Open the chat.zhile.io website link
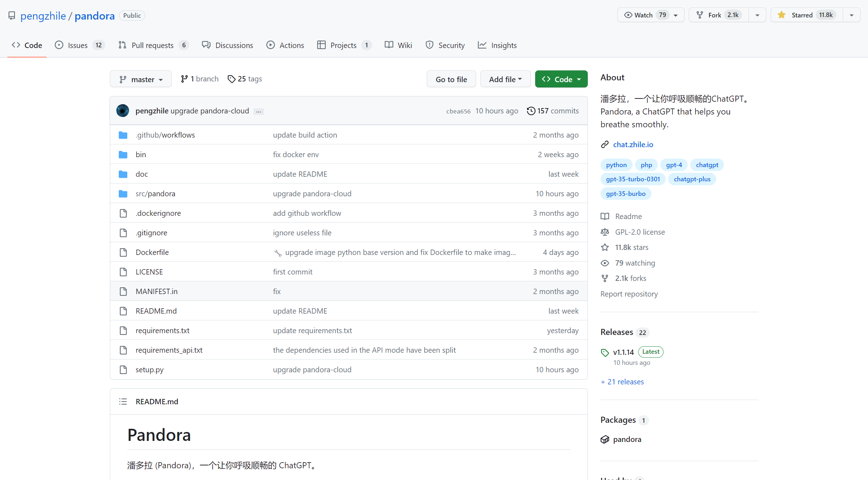This screenshot has width=868, height=480. pos(633,144)
